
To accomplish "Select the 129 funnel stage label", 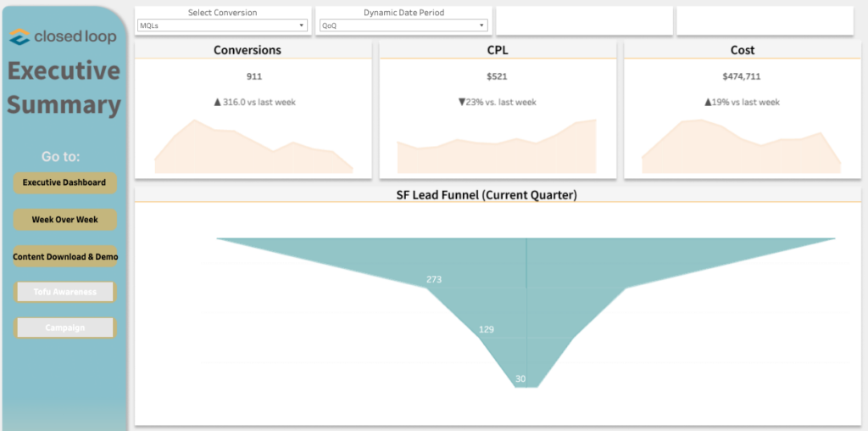I will tap(486, 329).
